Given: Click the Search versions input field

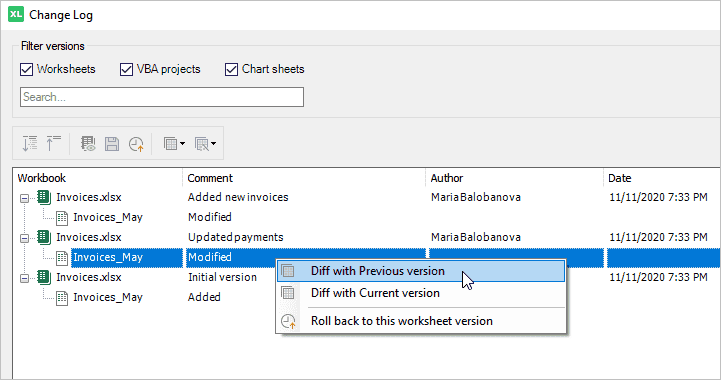Looking at the screenshot, I should (162, 97).
